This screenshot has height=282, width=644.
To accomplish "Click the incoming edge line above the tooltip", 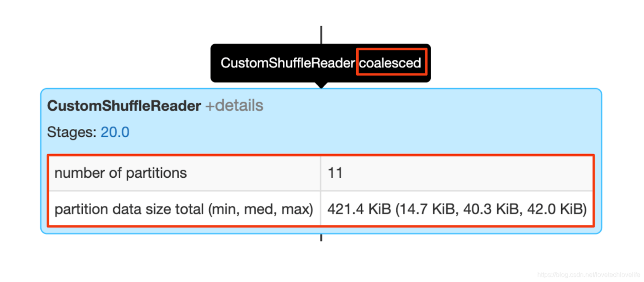I will [x=321, y=34].
